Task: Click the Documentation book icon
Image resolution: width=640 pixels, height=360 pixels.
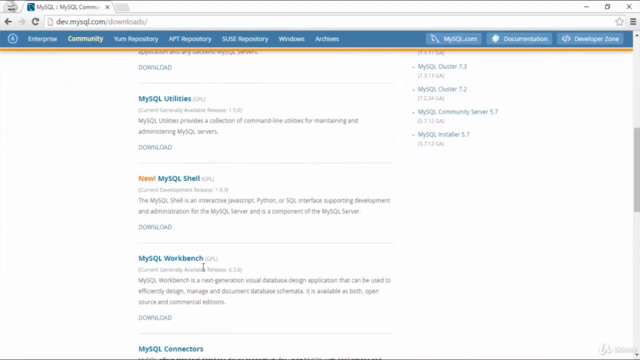Action: click(x=496, y=39)
